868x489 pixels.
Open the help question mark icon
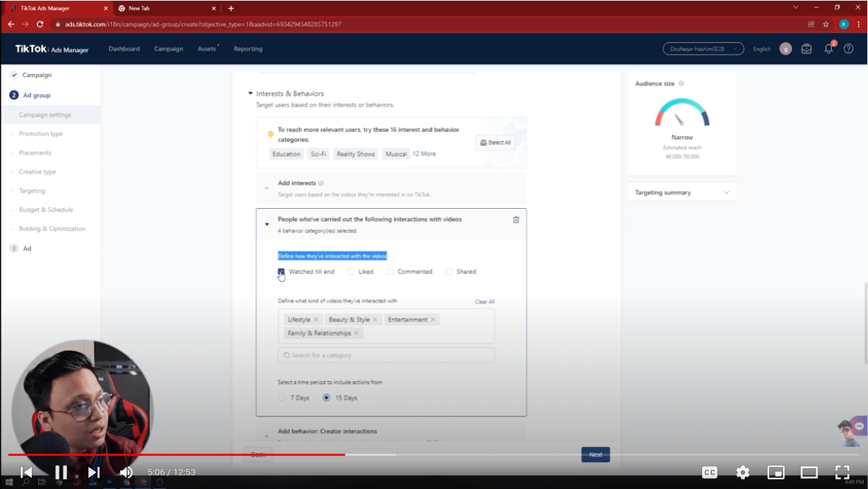[849, 49]
